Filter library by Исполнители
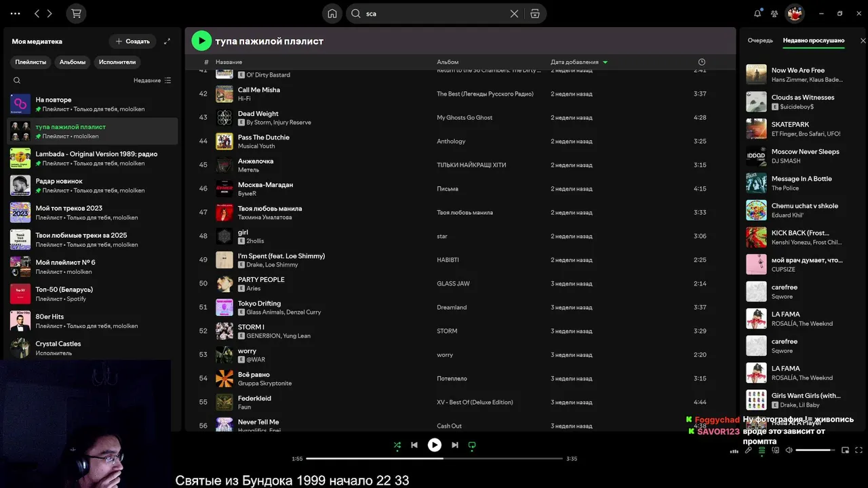 click(117, 62)
